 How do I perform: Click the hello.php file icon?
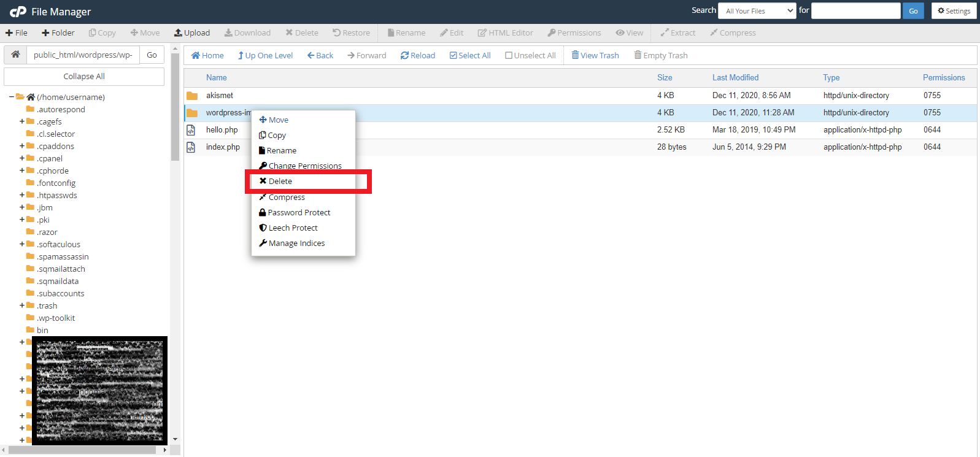tap(191, 130)
